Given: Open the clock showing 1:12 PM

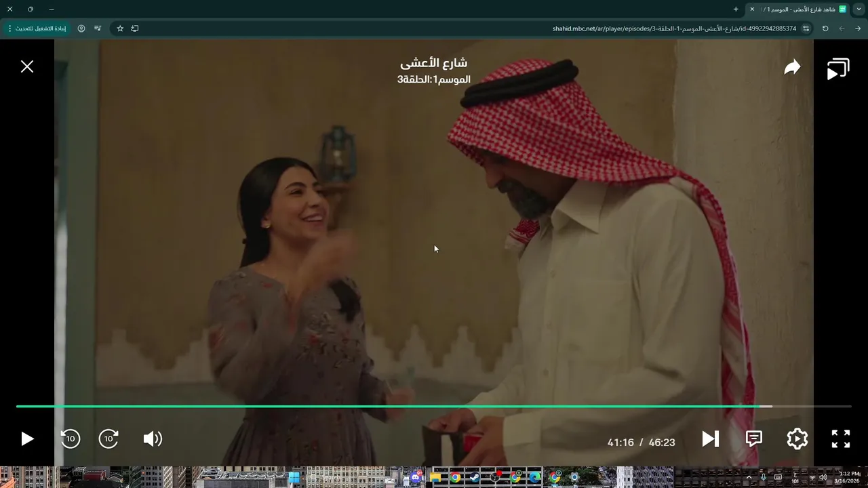Looking at the screenshot, I should (x=847, y=477).
